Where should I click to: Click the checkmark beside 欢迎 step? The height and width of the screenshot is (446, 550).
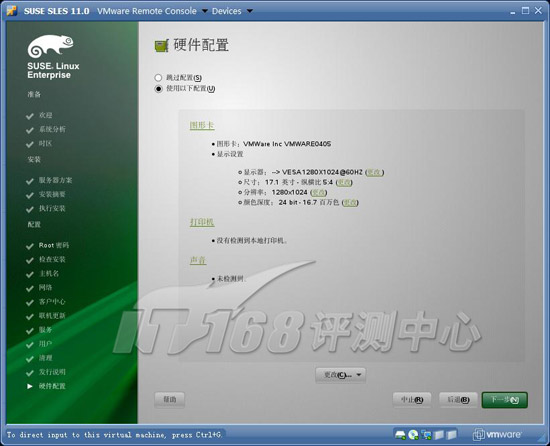[30, 116]
